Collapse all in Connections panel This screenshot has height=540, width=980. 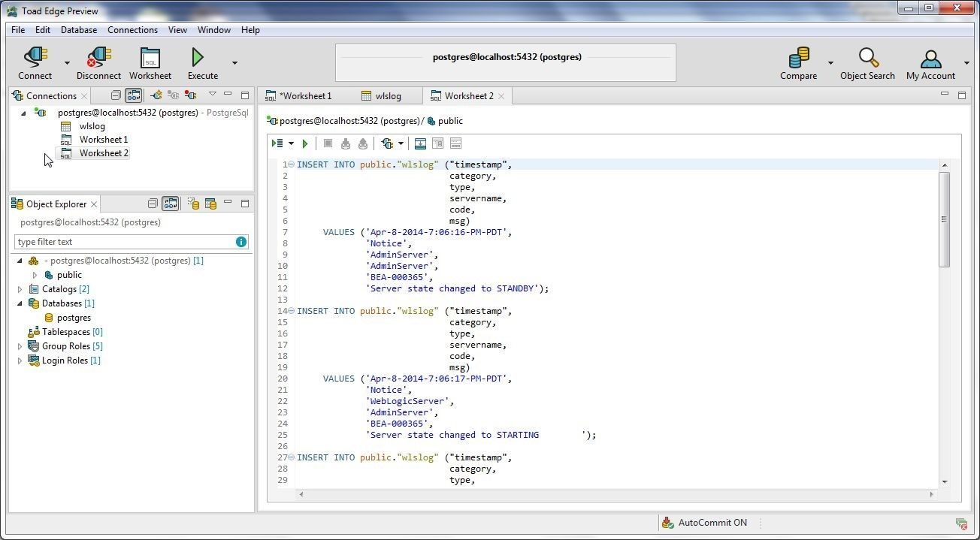(x=115, y=95)
